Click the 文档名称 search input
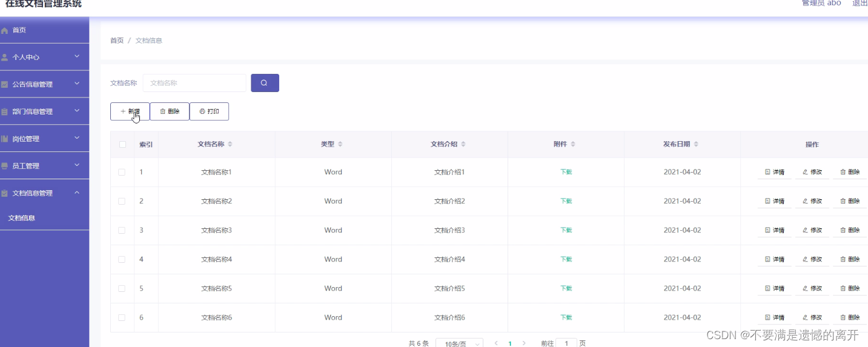Image resolution: width=868 pixels, height=347 pixels. point(194,83)
